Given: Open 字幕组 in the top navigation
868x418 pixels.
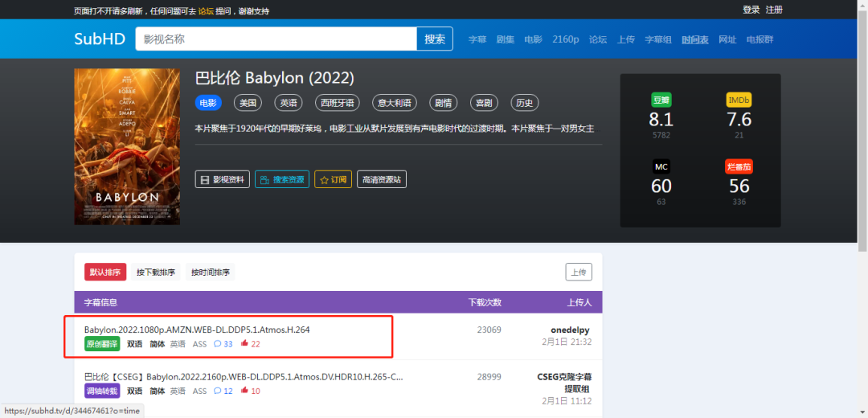Looking at the screenshot, I should tap(657, 39).
